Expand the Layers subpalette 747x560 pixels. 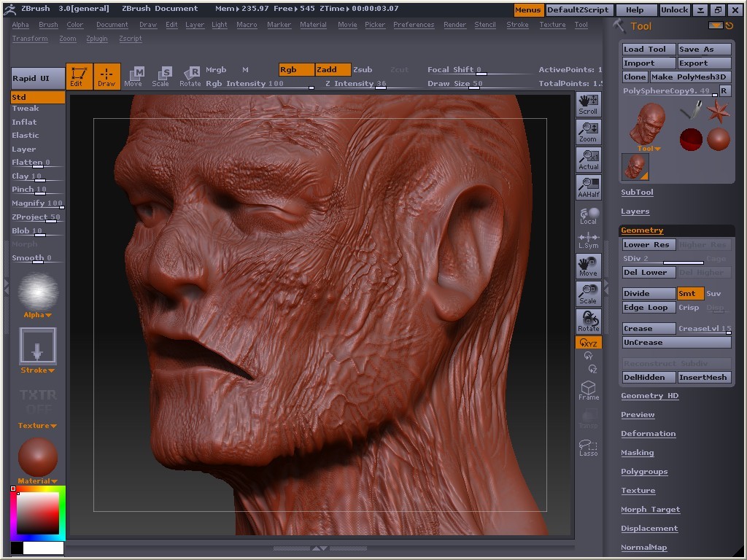(635, 211)
